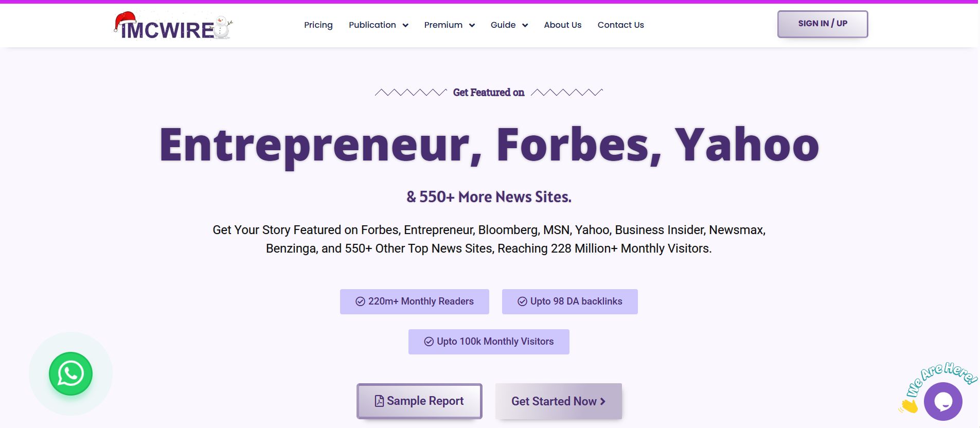The width and height of the screenshot is (980, 428).
Task: Click the waving hand emoji near chat
Action: coord(909,406)
